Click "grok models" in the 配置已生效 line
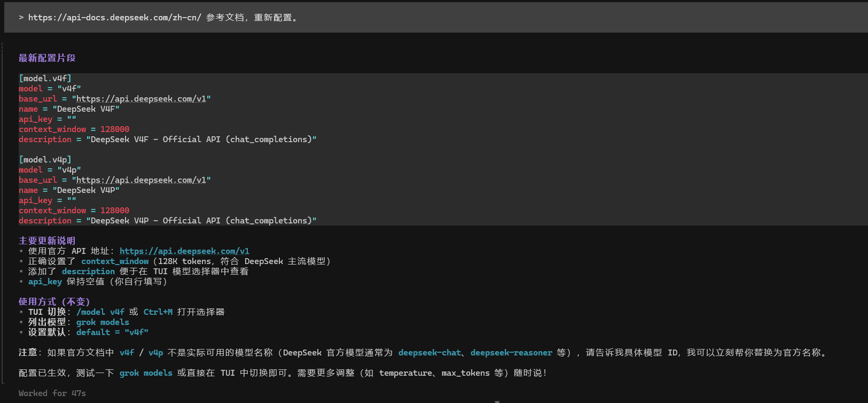Viewport: 868px width, 403px height. click(x=146, y=373)
